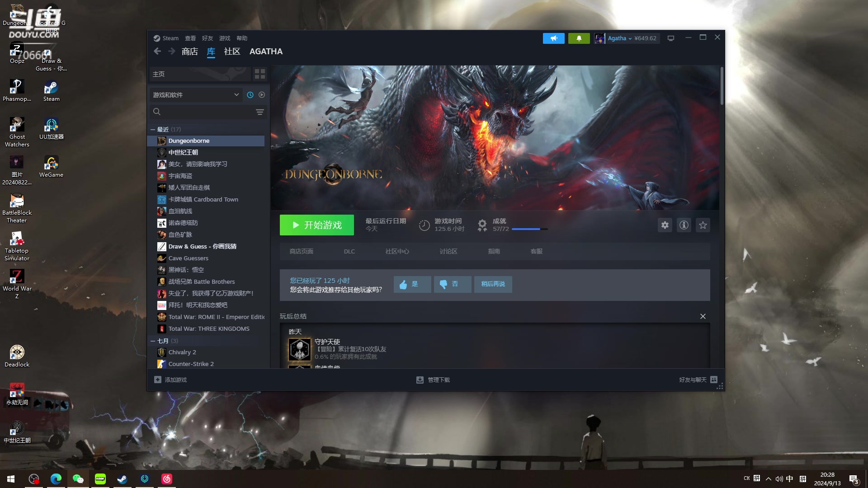
Task: Click the thumbs down 否 button
Action: (452, 284)
